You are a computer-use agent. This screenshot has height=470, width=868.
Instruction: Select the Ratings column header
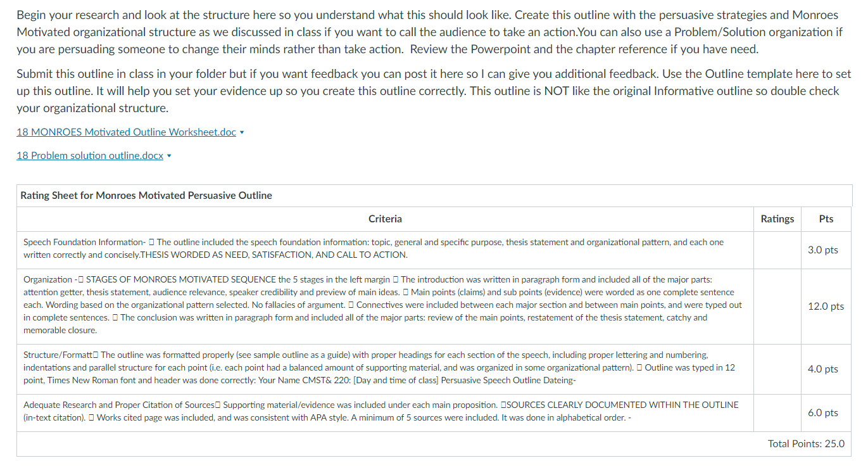777,219
